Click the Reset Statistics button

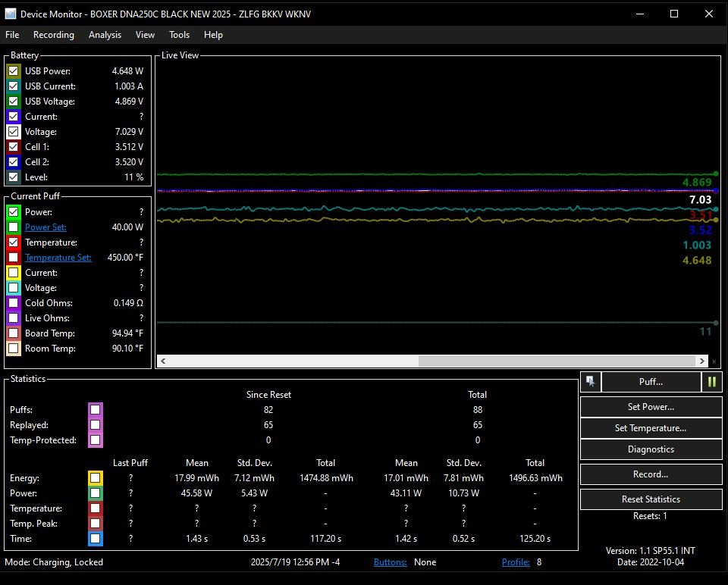[651, 499]
